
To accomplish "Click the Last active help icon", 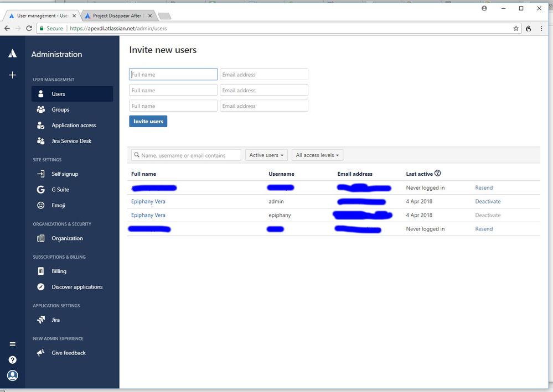I will [x=438, y=173].
